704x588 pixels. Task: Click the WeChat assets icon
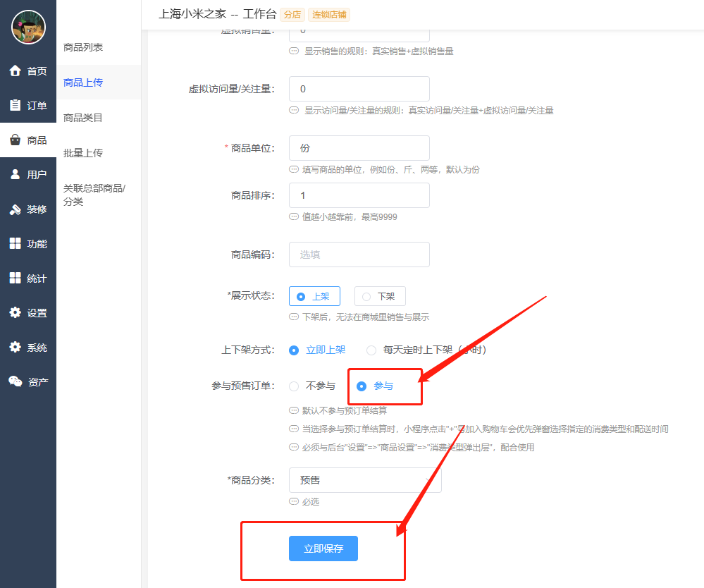[x=15, y=381]
